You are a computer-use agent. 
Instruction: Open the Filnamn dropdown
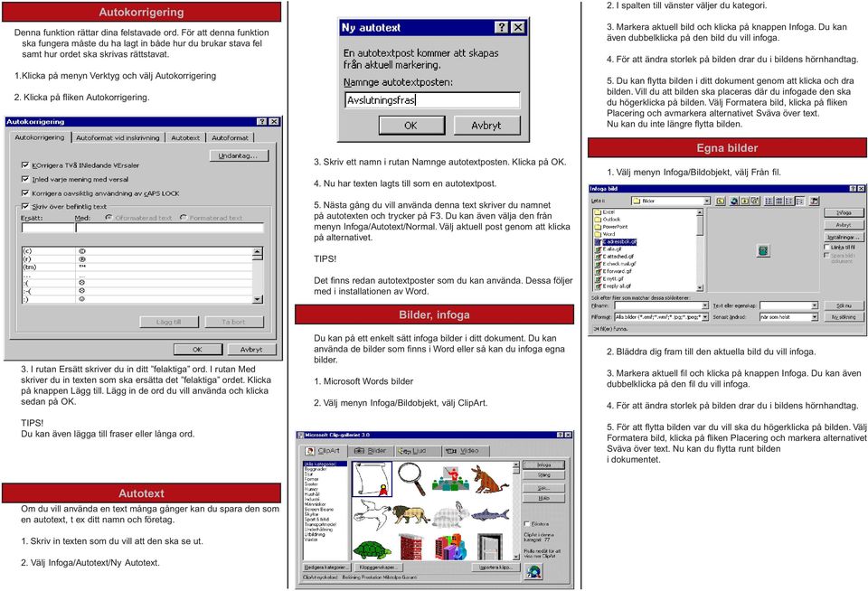(704, 305)
